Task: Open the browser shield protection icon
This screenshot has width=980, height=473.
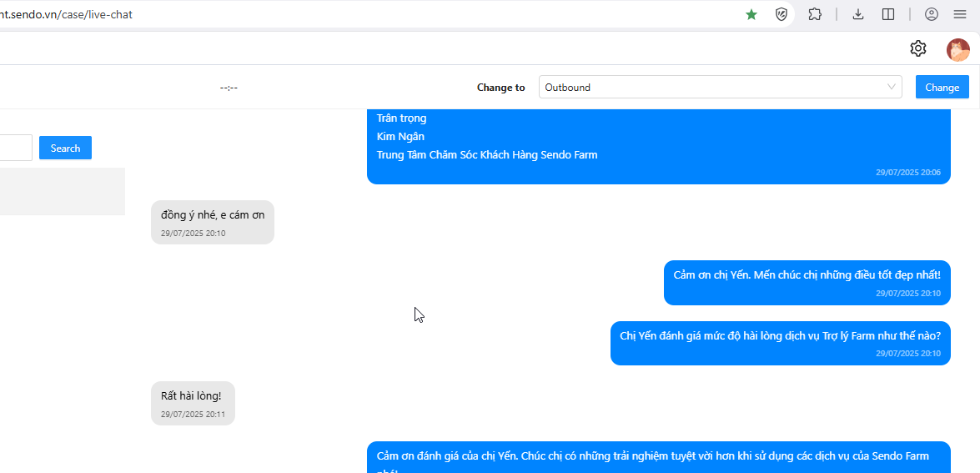Action: coord(781,14)
